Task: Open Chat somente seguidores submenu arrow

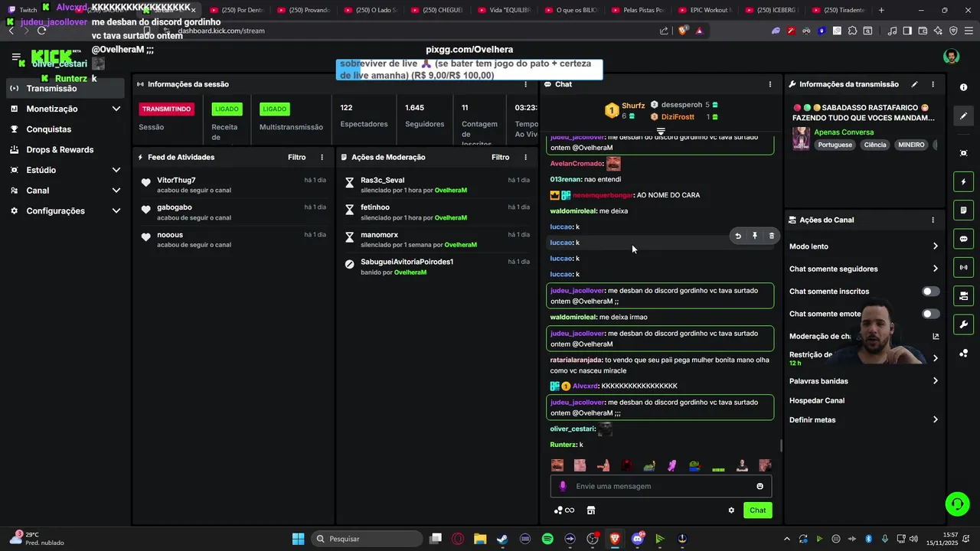Action: click(935, 269)
